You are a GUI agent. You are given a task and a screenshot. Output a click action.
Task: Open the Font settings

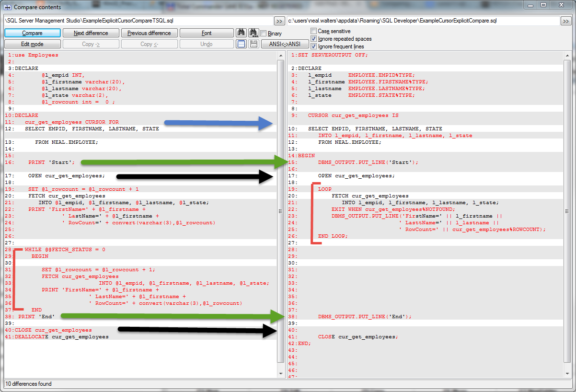point(207,33)
